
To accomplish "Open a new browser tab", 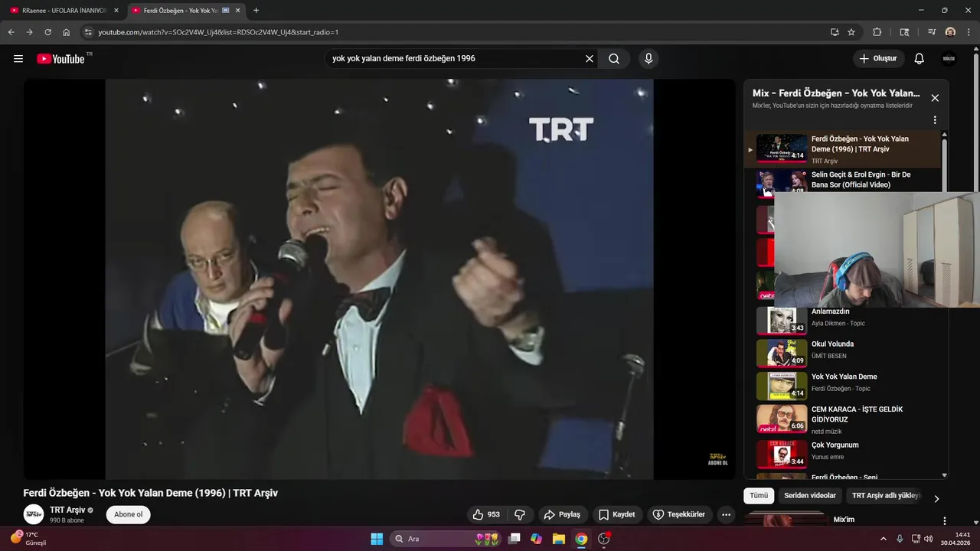I will [x=256, y=11].
